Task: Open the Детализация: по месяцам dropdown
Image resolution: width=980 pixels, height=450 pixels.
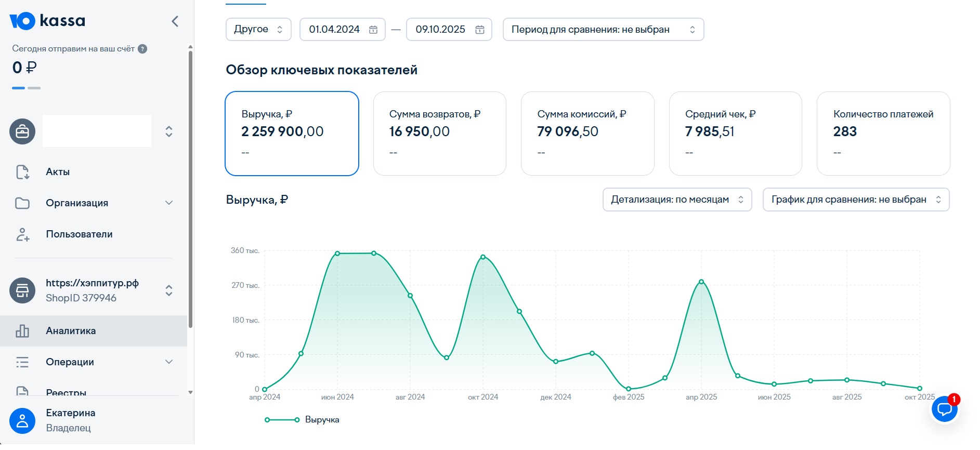Action: 677,200
